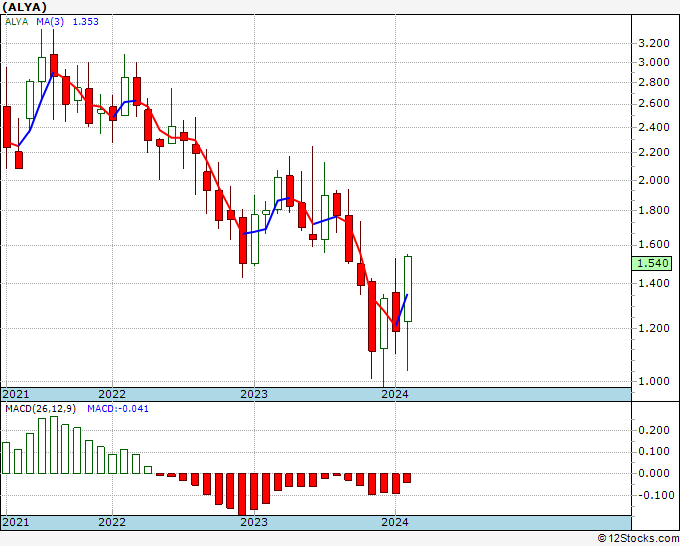The width and height of the screenshot is (680, 546).
Task: Click 2023 on the MACD panel timeline
Action: [254, 522]
